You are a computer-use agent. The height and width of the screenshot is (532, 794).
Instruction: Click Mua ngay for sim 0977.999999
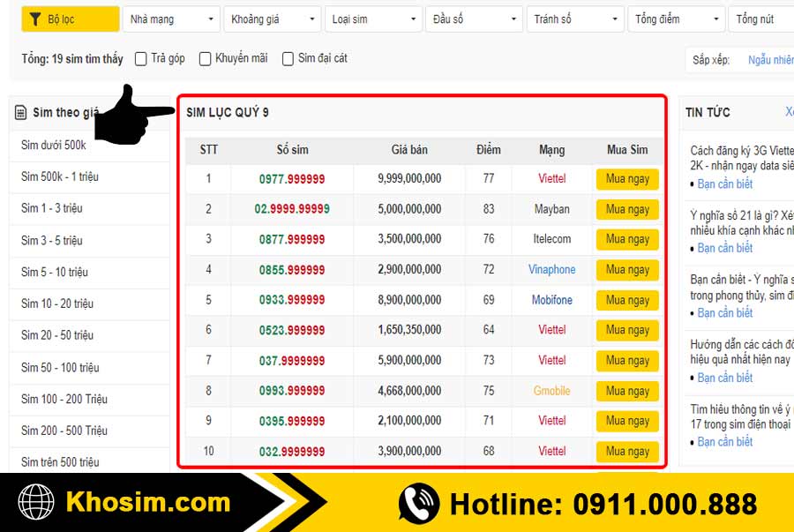pos(627,179)
